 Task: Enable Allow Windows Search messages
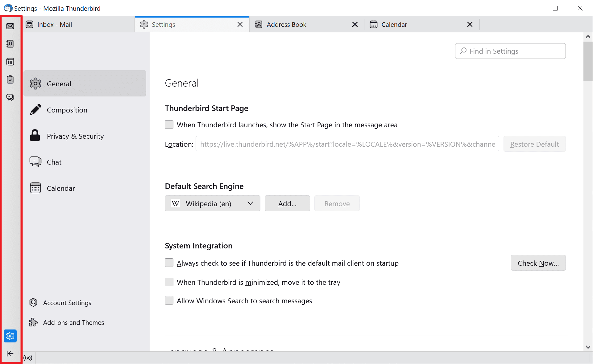tap(169, 301)
